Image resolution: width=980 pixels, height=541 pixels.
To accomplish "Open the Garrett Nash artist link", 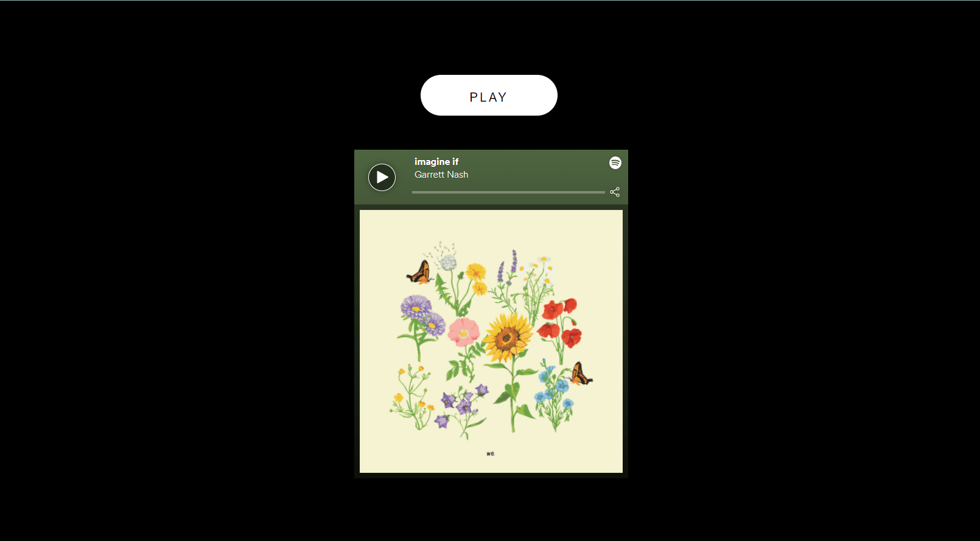I will (441, 175).
